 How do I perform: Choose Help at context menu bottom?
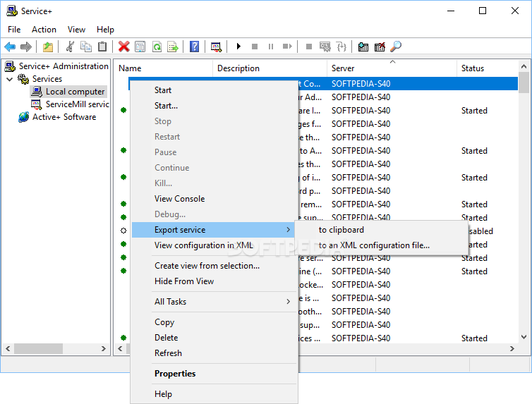click(x=214, y=394)
